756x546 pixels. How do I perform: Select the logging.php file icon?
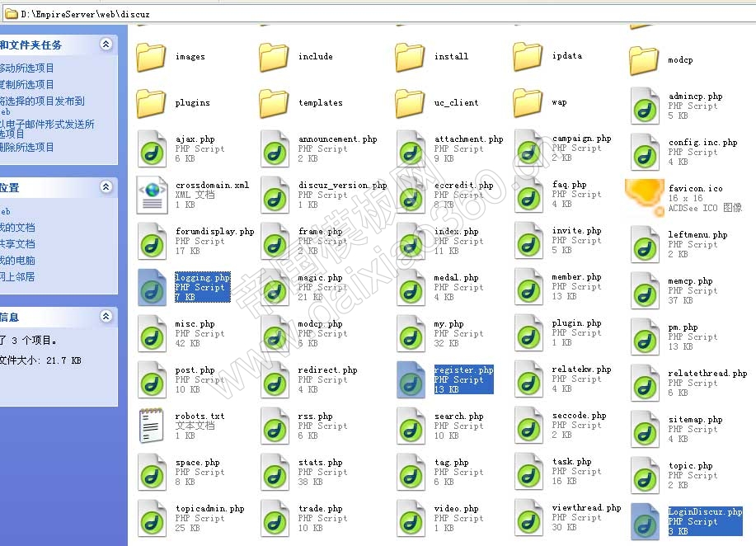[x=152, y=287]
